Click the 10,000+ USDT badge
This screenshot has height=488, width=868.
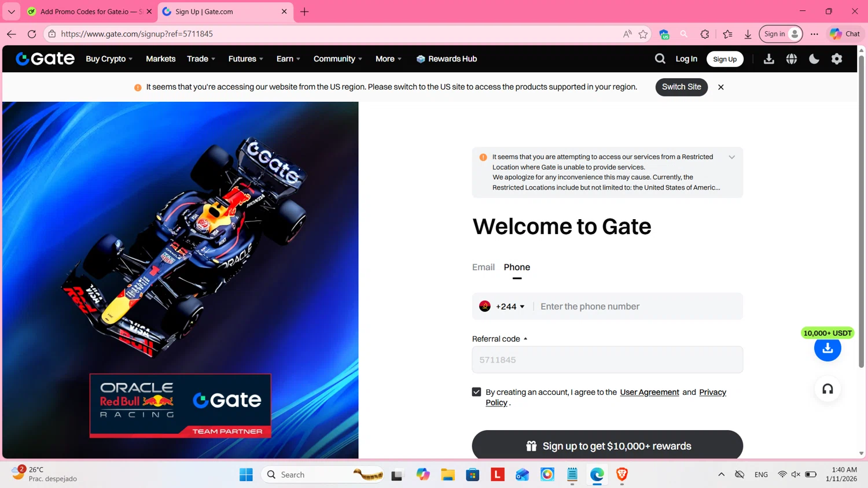point(827,333)
